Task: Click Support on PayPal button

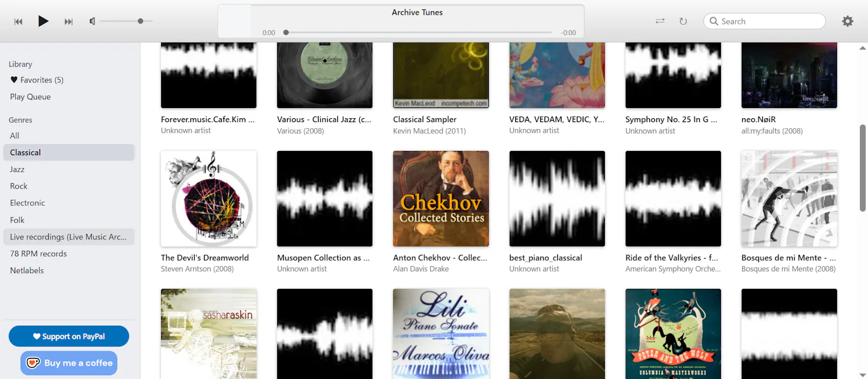Action: [x=69, y=336]
